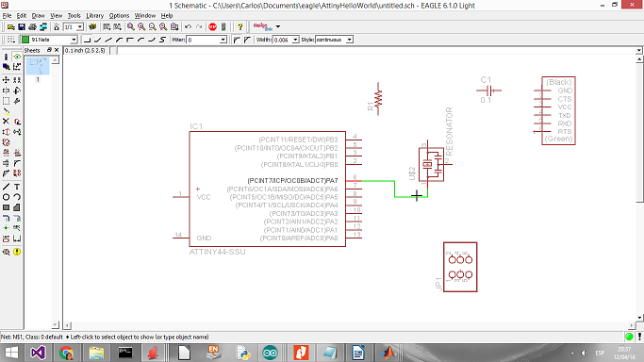Select the Move tool
This screenshot has width=644, height=362.
tap(7, 80)
